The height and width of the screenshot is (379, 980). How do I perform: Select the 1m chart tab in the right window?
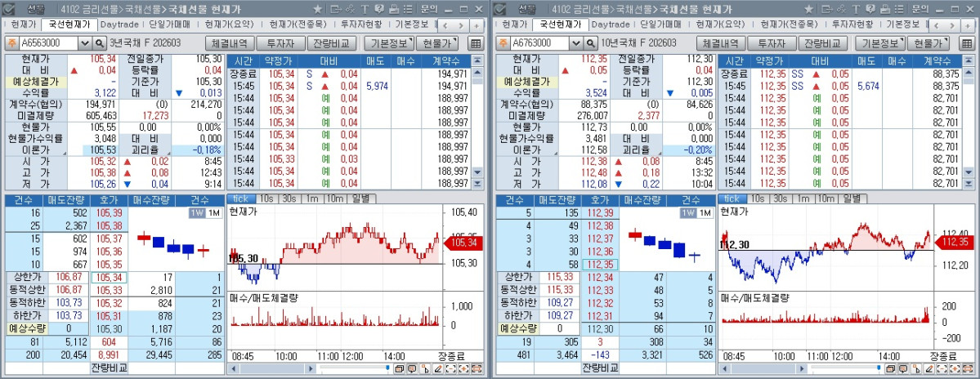point(803,198)
